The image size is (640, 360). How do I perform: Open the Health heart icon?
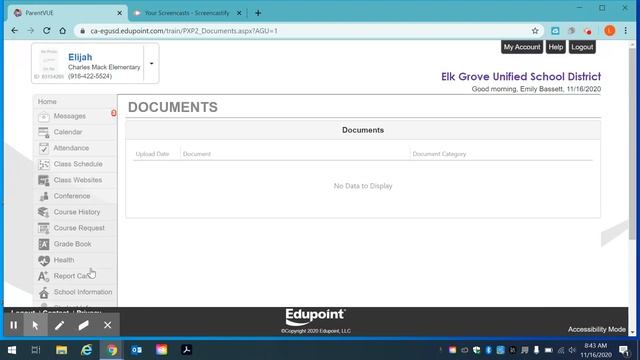pyautogui.click(x=44, y=260)
